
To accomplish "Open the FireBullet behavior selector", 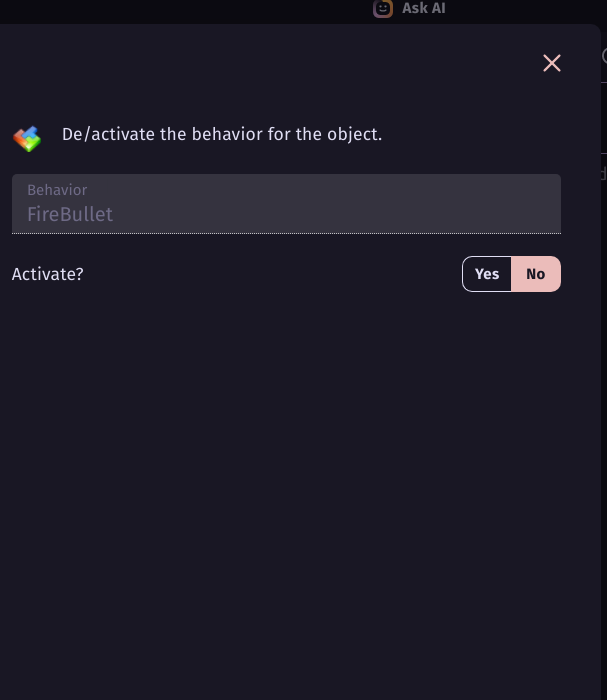I will pos(286,204).
